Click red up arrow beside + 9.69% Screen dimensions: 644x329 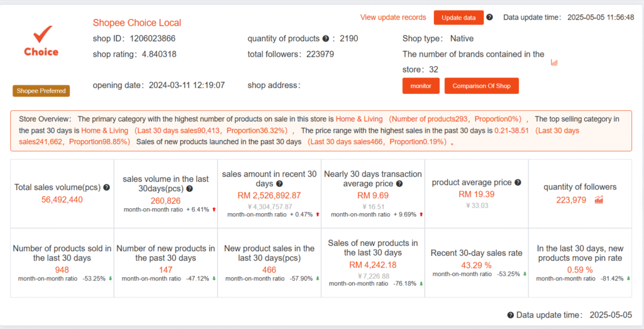421,215
